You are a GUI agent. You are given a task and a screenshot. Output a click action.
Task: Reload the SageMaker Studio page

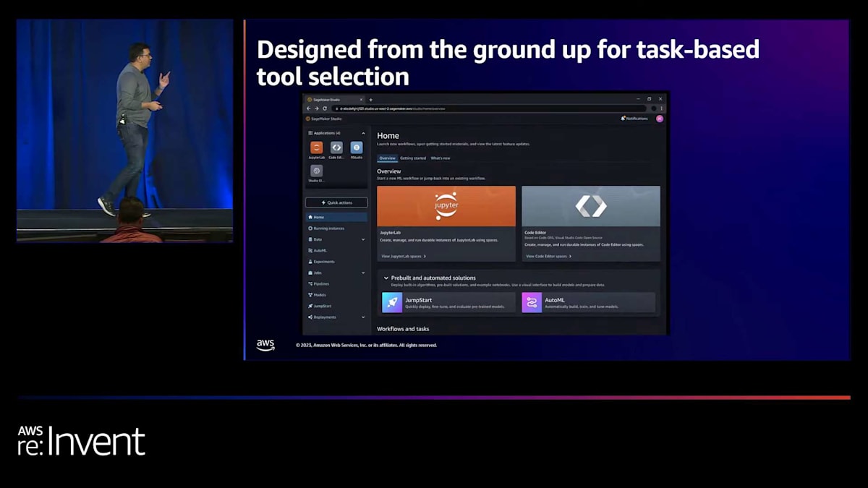click(x=325, y=108)
